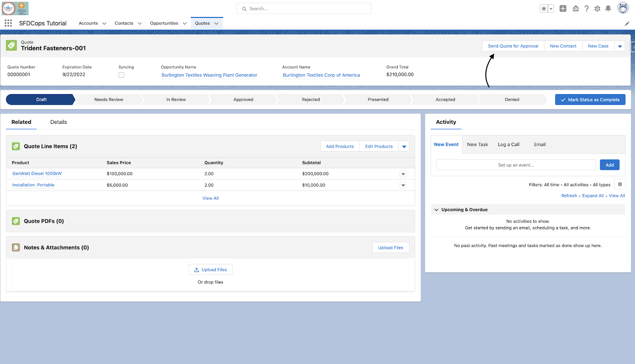This screenshot has height=364, width=635.
Task: Open the App Launcher grid icon
Action: (x=8, y=23)
